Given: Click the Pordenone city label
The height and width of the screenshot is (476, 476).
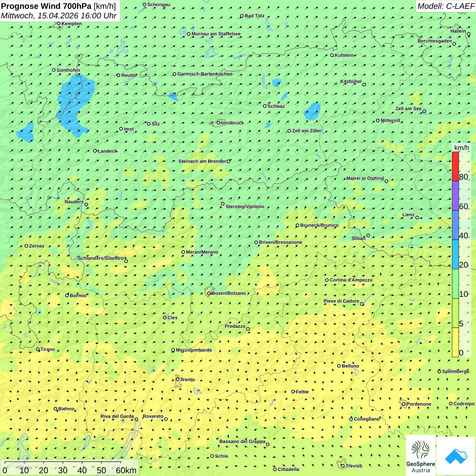Looking at the screenshot, I should pos(419,404).
